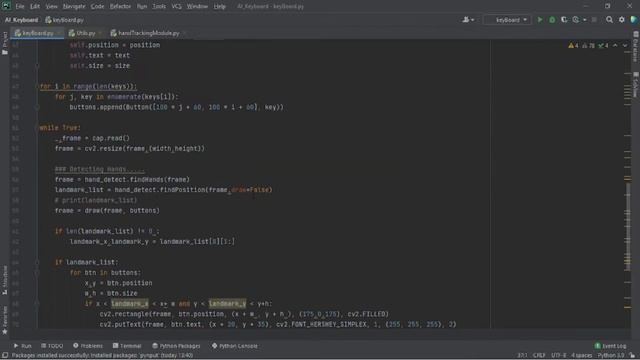
Task: Open the Refactor menu
Action: point(120,6)
